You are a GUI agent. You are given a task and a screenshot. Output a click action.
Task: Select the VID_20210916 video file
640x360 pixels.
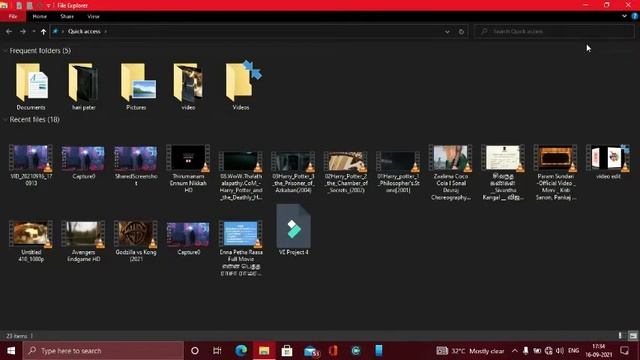pyautogui.click(x=31, y=165)
